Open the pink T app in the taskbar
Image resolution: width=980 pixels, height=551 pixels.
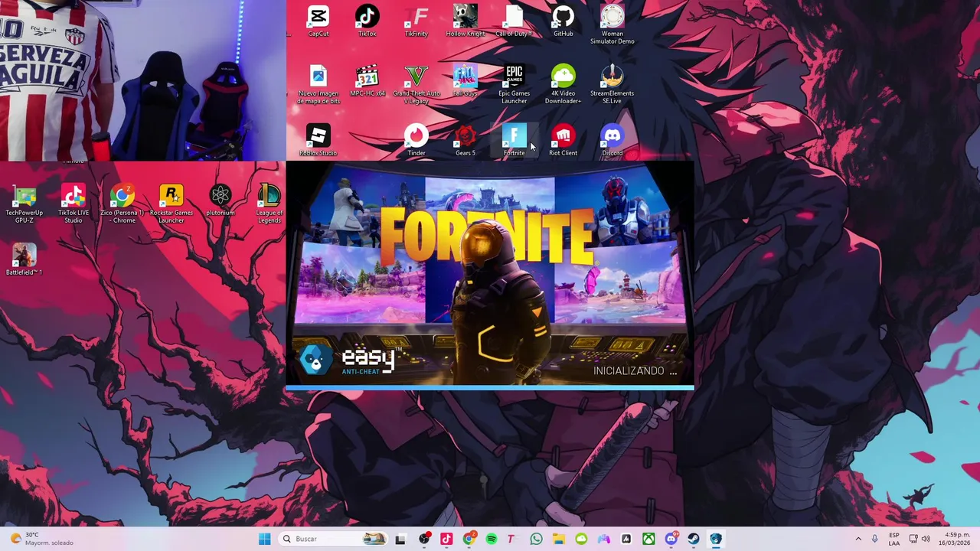[x=511, y=539]
